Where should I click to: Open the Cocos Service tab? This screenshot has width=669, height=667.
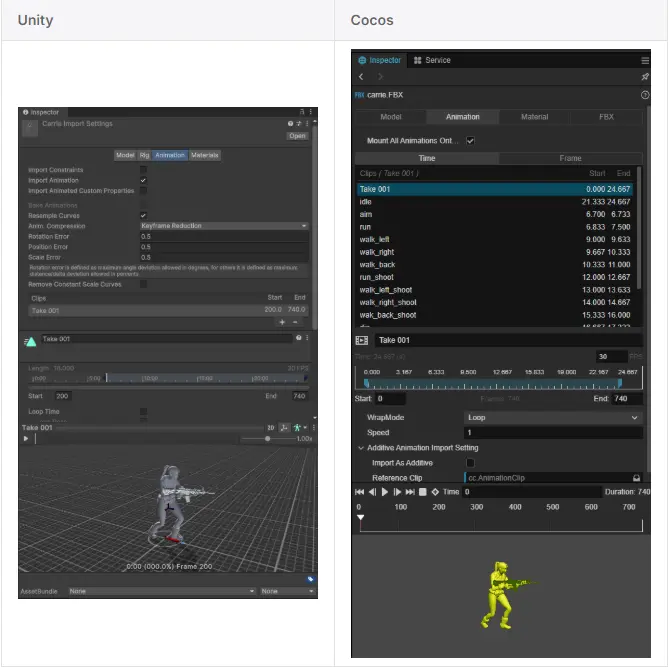(432, 61)
